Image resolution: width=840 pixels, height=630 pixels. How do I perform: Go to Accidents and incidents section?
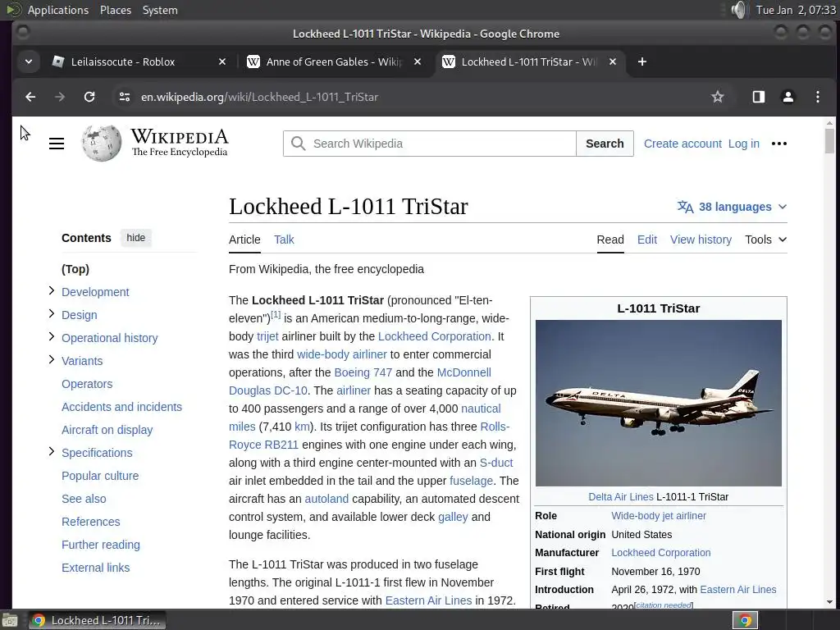[x=121, y=407]
